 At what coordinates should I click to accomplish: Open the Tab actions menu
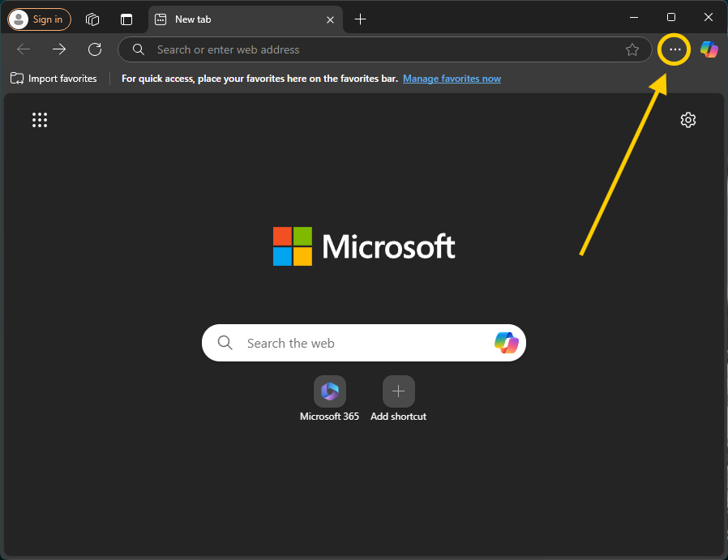pyautogui.click(x=126, y=19)
